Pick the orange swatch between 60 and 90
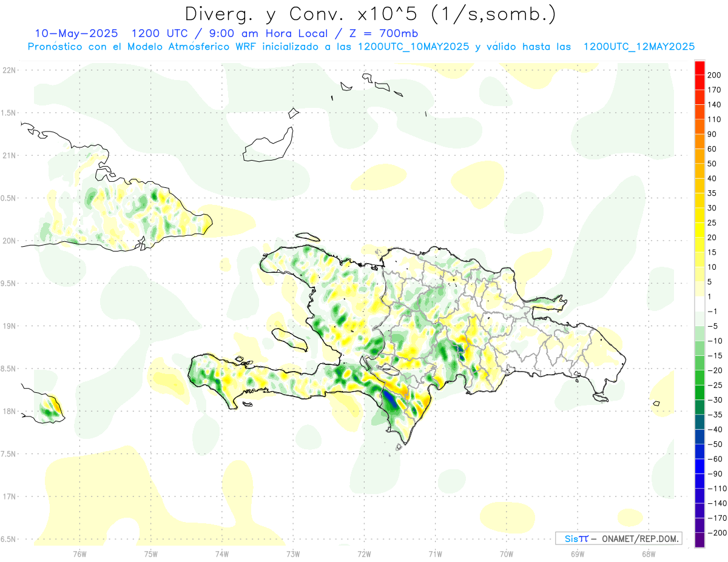 [699, 141]
